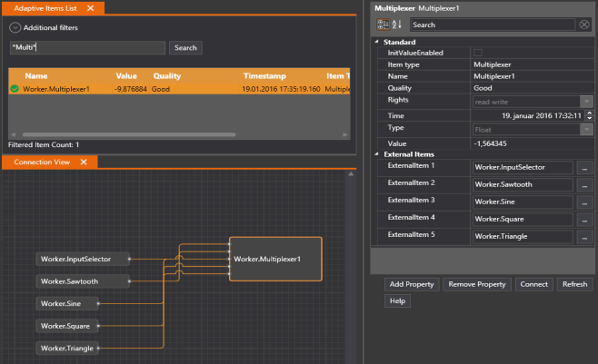This screenshot has width=598, height=364.
Task: Click the Search button beside the filter
Action: [185, 47]
